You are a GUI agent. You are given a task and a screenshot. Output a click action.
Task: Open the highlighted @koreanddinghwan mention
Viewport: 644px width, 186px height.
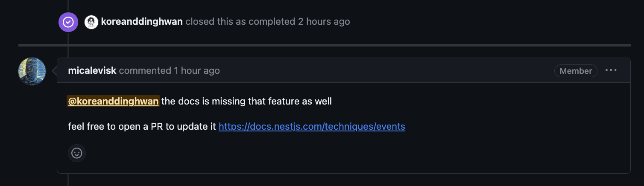[114, 102]
